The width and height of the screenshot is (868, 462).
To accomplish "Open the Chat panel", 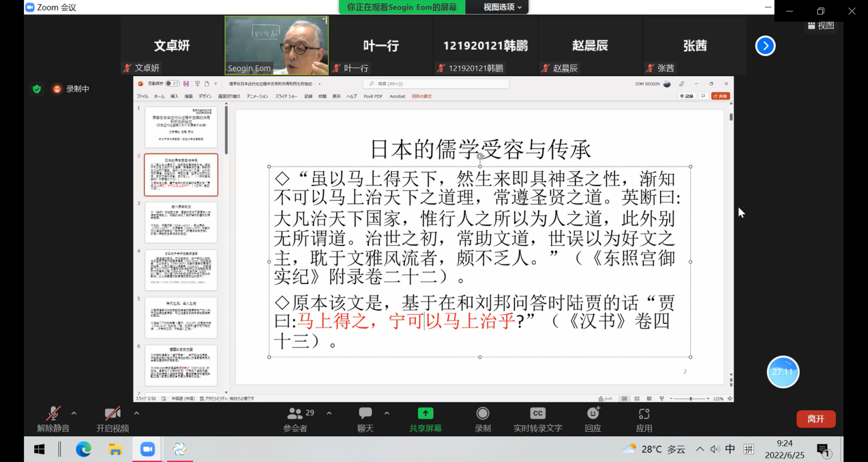I will 365,414.
